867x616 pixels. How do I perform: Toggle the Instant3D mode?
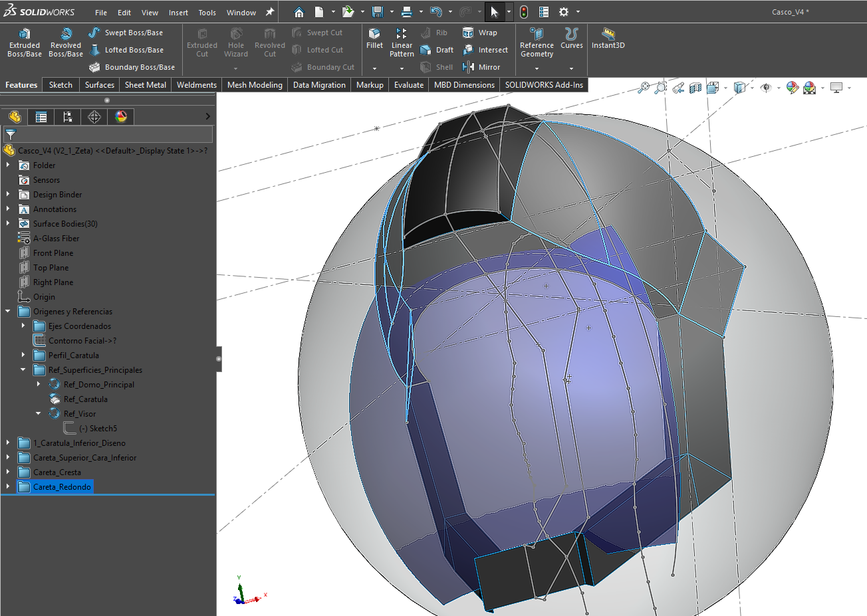pyautogui.click(x=608, y=39)
